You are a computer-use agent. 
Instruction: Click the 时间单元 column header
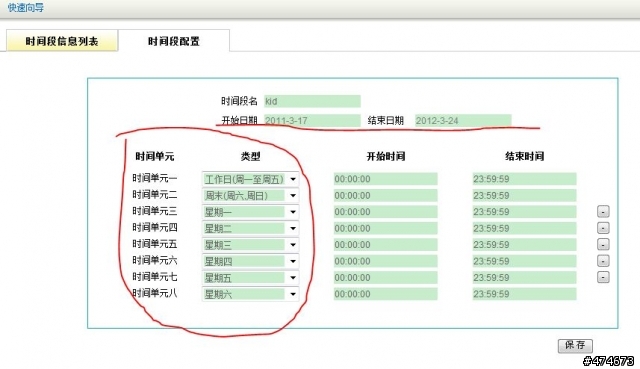(155, 156)
